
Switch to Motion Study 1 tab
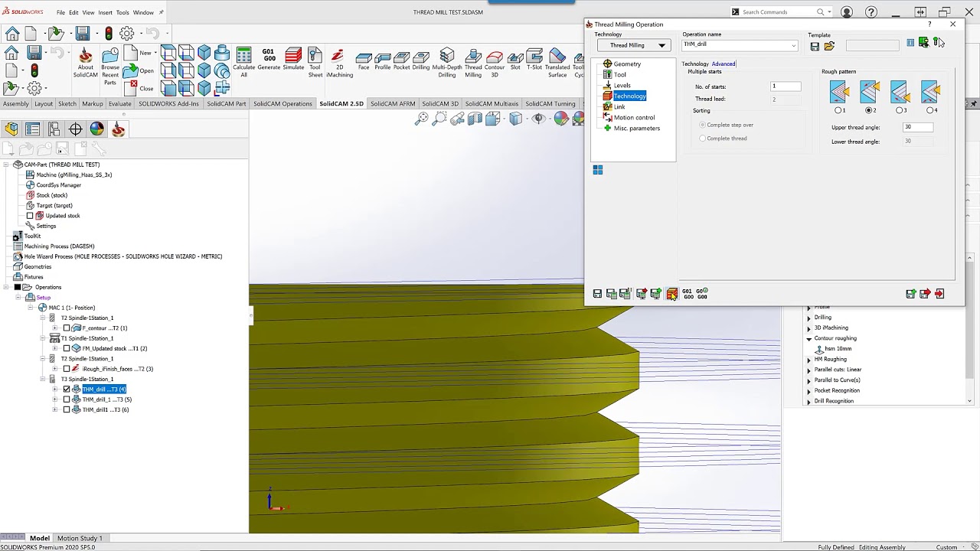80,538
